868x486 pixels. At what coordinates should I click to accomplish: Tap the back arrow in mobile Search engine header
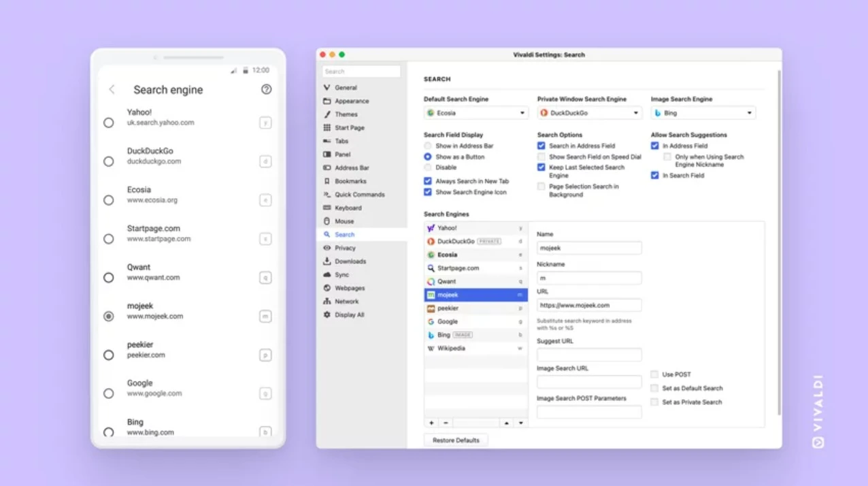point(112,90)
